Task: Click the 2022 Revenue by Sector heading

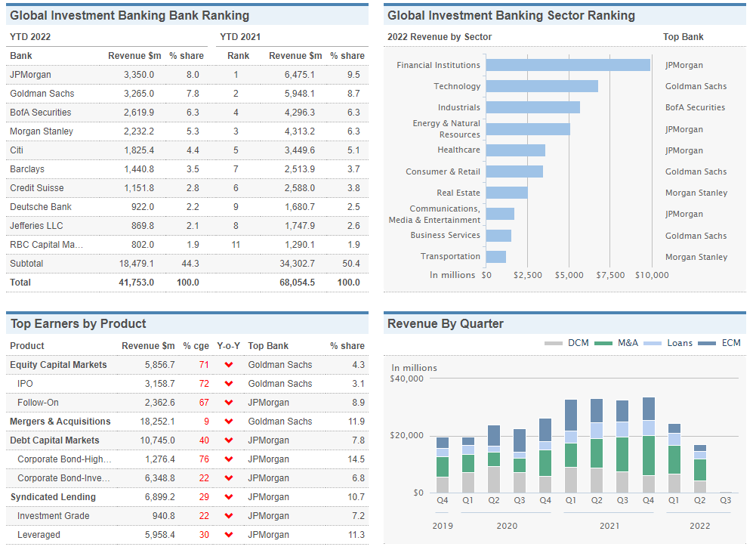Action: tap(440, 37)
